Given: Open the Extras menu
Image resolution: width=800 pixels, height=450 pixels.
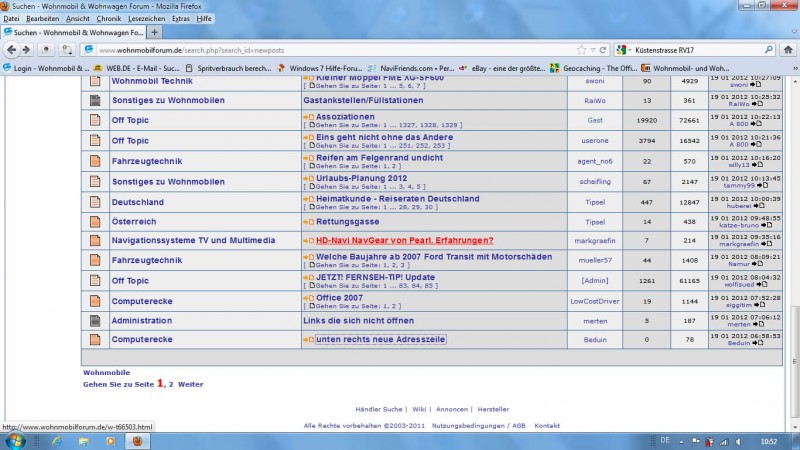Looking at the screenshot, I should 180,19.
